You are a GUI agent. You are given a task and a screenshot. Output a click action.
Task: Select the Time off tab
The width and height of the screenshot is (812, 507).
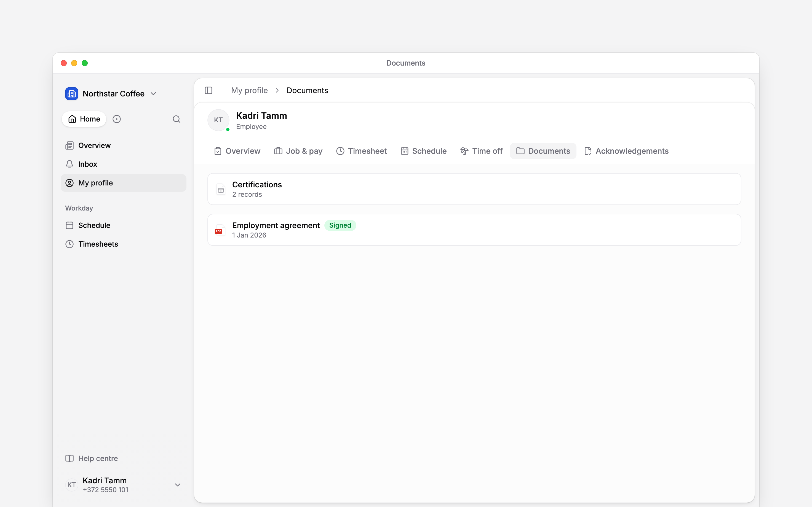click(x=482, y=151)
